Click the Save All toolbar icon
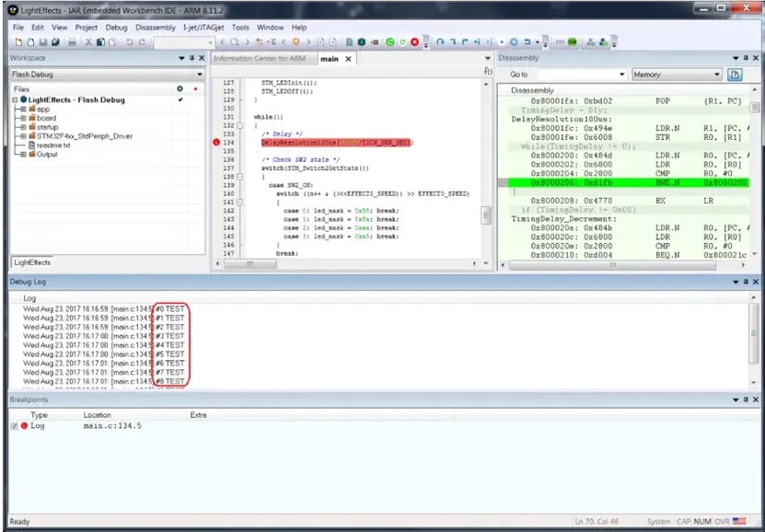765x532 pixels. [57, 42]
